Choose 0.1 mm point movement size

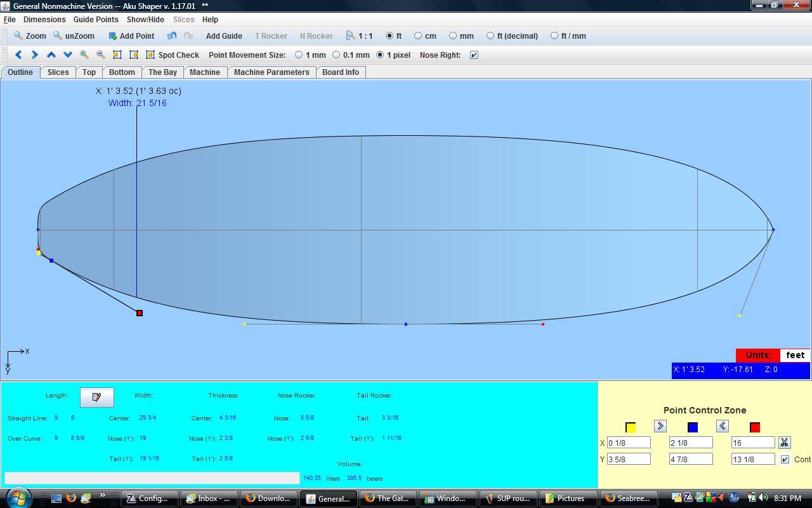[336, 55]
